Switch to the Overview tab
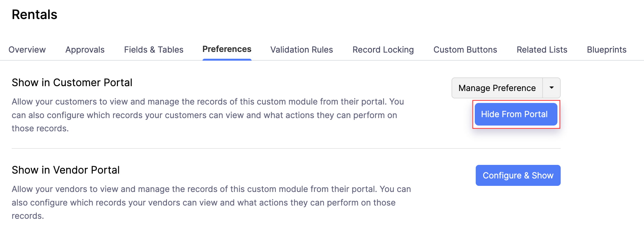The image size is (644, 242). pos(27,49)
